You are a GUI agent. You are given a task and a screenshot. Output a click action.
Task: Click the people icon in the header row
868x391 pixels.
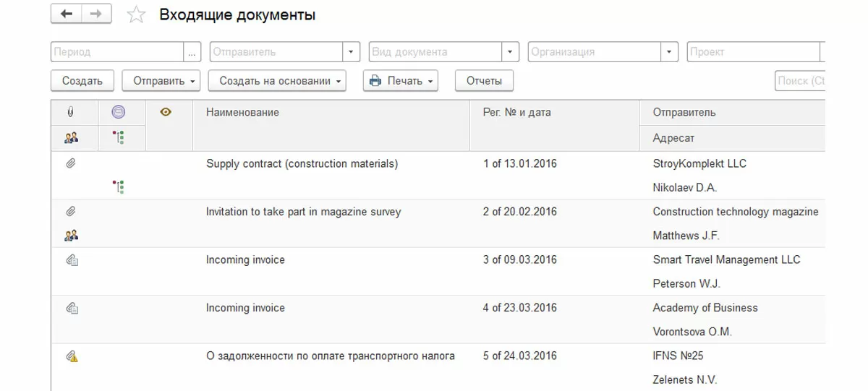pyautogui.click(x=71, y=137)
